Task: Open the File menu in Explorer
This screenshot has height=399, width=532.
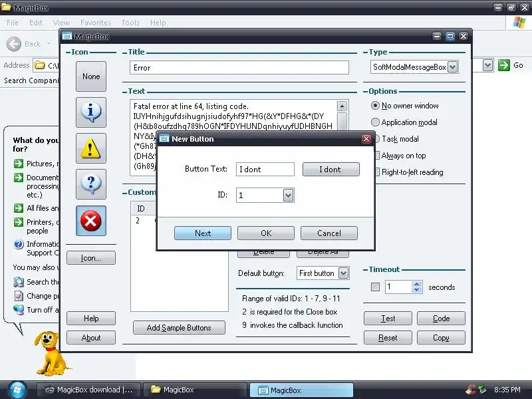Action: coord(12,23)
